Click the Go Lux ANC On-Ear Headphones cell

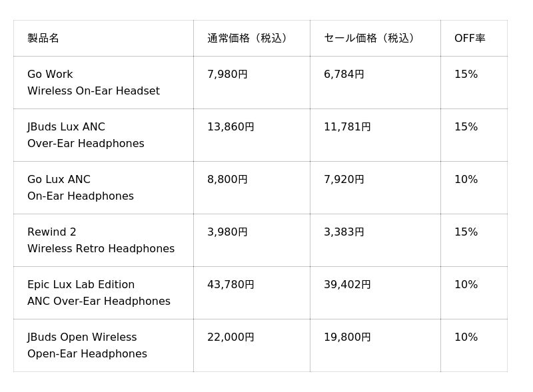point(80,188)
